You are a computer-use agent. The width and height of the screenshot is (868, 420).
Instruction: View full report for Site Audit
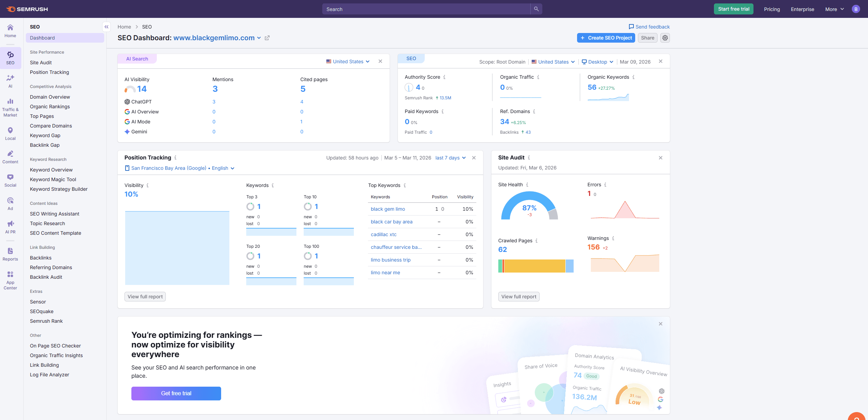pyautogui.click(x=519, y=296)
